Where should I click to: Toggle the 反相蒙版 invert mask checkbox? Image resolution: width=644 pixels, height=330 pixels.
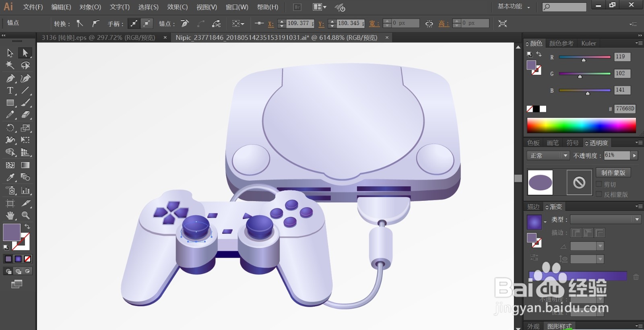[599, 194]
